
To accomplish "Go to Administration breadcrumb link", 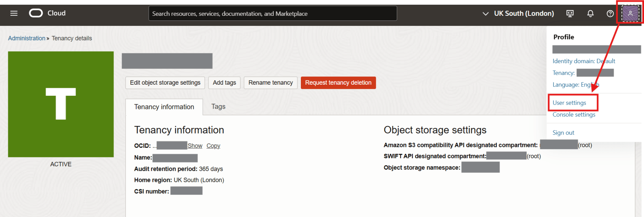I will 27,38.
